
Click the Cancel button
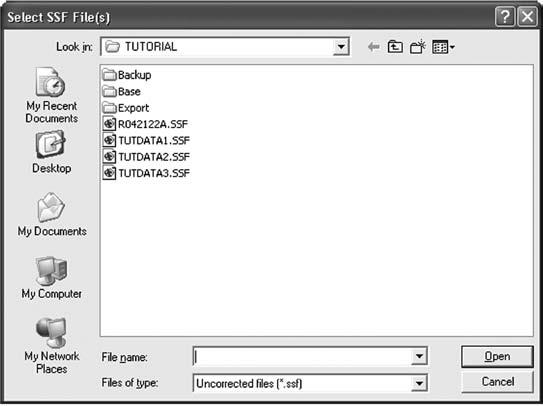point(497,382)
